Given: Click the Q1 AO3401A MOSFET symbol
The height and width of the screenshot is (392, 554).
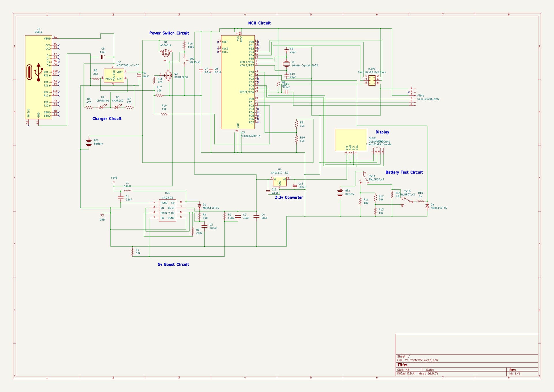Looking at the screenshot, I should 166,53.
